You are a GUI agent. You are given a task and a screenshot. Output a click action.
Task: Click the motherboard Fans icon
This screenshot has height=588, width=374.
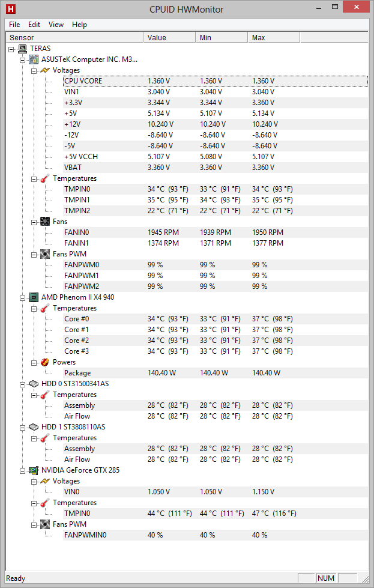[45, 222]
